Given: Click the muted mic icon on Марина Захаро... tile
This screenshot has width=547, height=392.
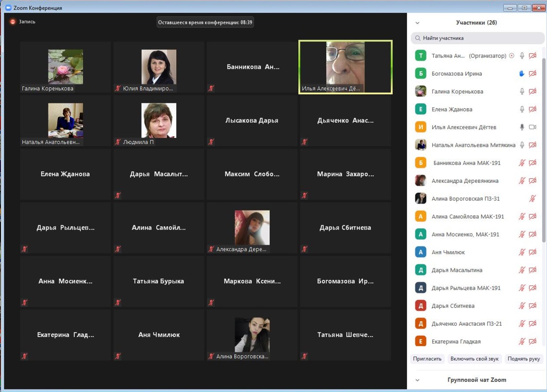Looking at the screenshot, I should point(305,196).
